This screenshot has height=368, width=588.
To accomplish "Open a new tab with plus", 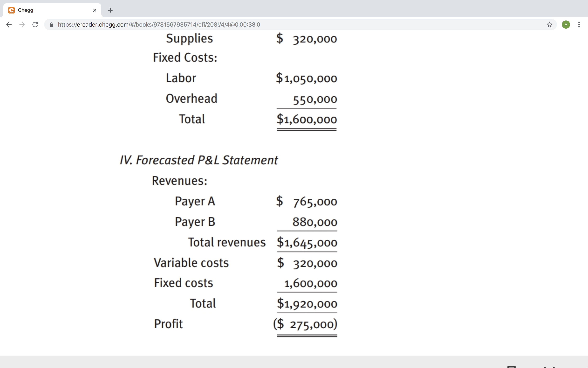I will (110, 10).
